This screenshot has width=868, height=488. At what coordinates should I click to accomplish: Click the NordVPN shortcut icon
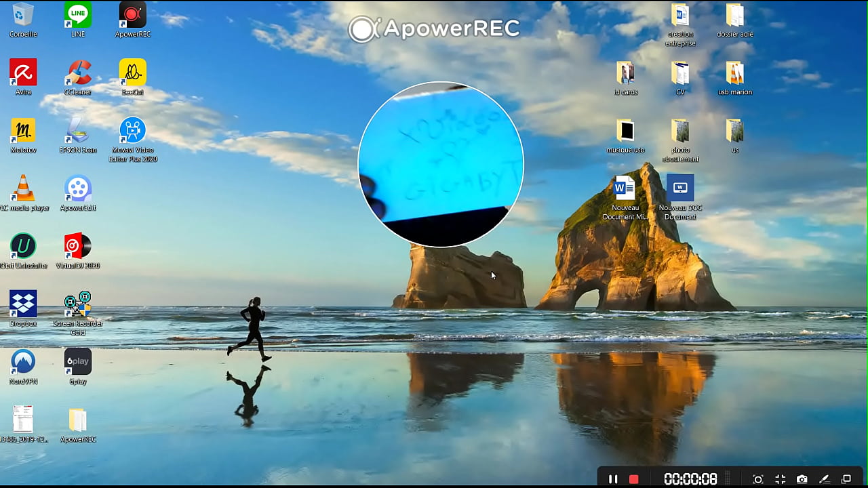pyautogui.click(x=23, y=366)
